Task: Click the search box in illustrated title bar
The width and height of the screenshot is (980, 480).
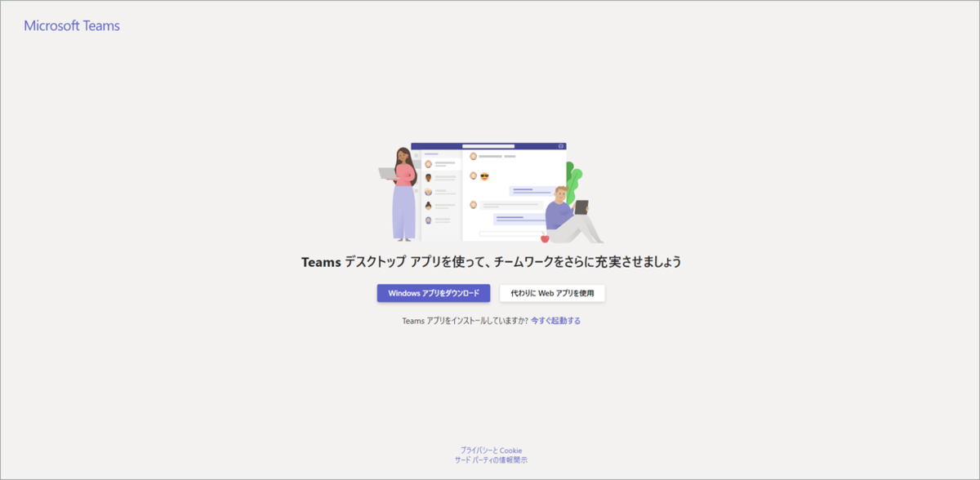Action: click(488, 146)
